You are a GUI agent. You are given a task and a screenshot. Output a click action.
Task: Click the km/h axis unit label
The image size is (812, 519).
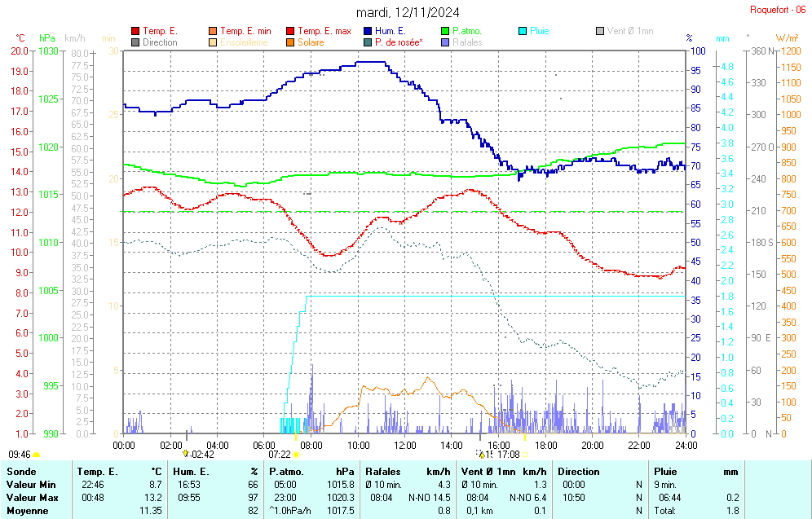75,38
